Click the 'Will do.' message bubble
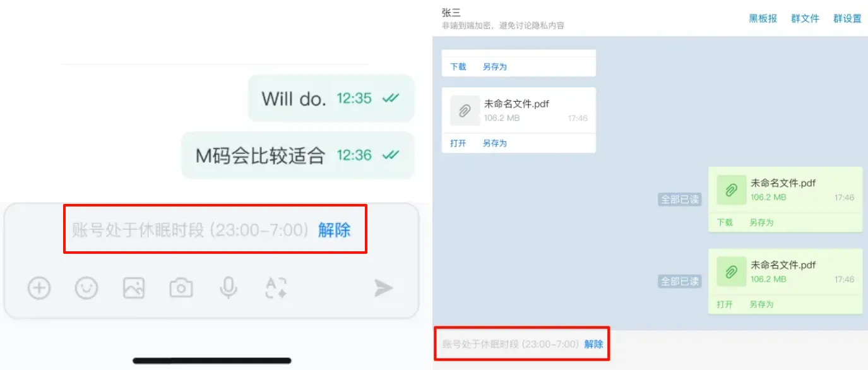 [331, 98]
